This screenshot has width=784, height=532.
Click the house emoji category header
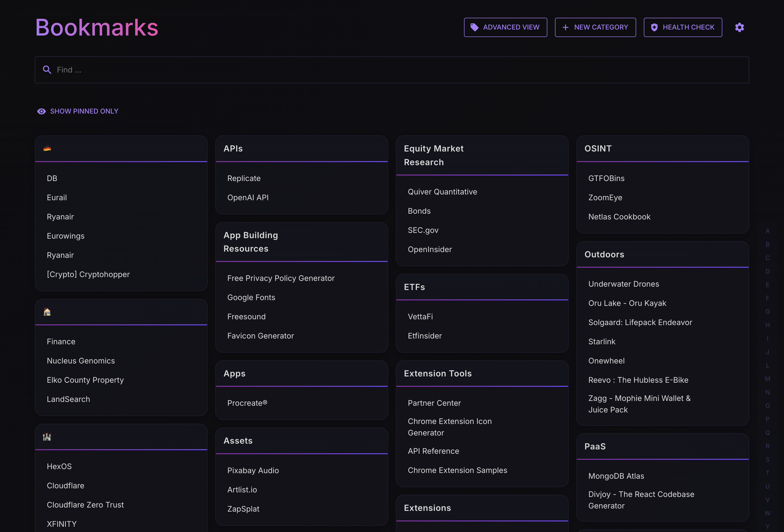pyautogui.click(x=47, y=312)
